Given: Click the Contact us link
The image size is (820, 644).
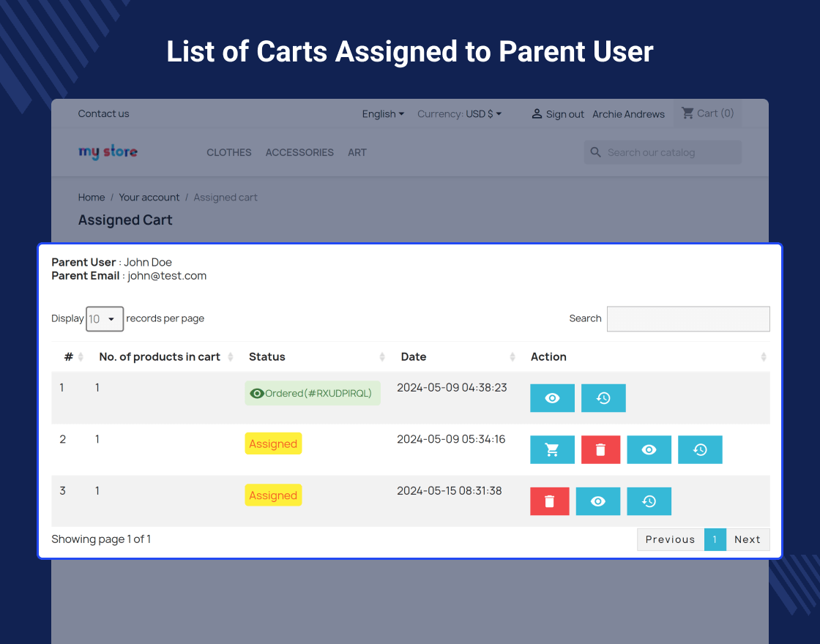Looking at the screenshot, I should tap(103, 113).
